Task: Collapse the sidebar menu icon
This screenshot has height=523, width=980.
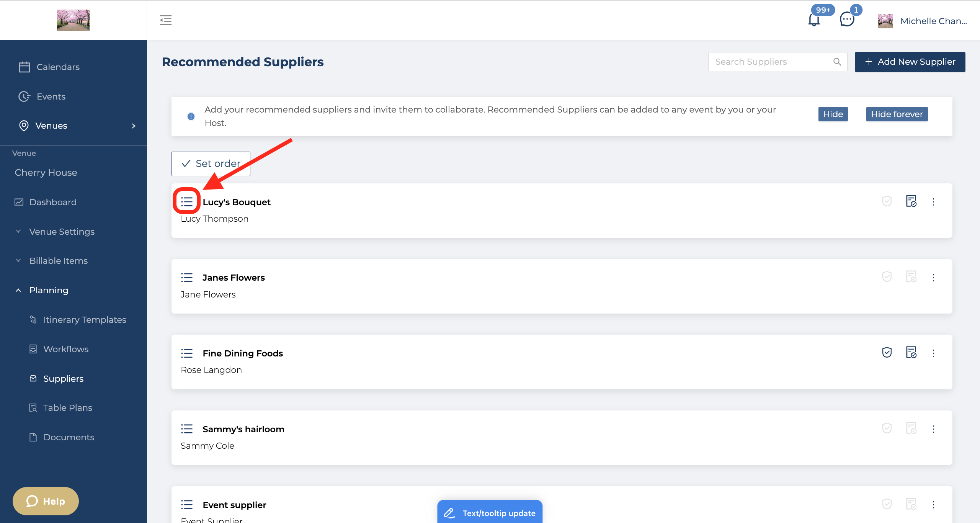Action: [x=166, y=20]
